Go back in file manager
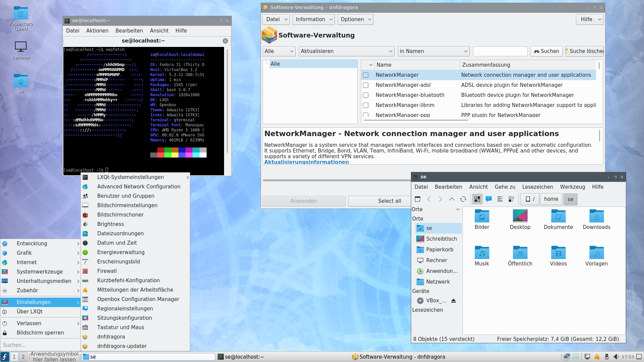The width and height of the screenshot is (644, 362). point(429,199)
